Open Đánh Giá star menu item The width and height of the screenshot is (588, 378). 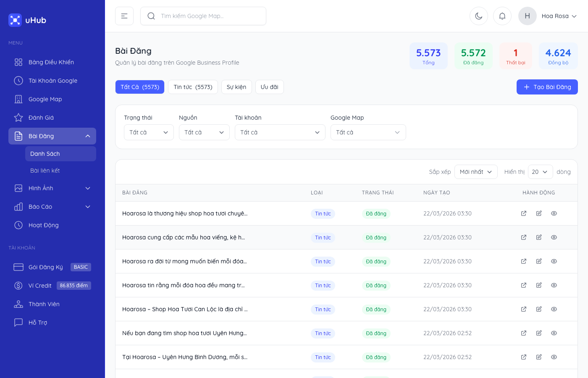coord(41,118)
